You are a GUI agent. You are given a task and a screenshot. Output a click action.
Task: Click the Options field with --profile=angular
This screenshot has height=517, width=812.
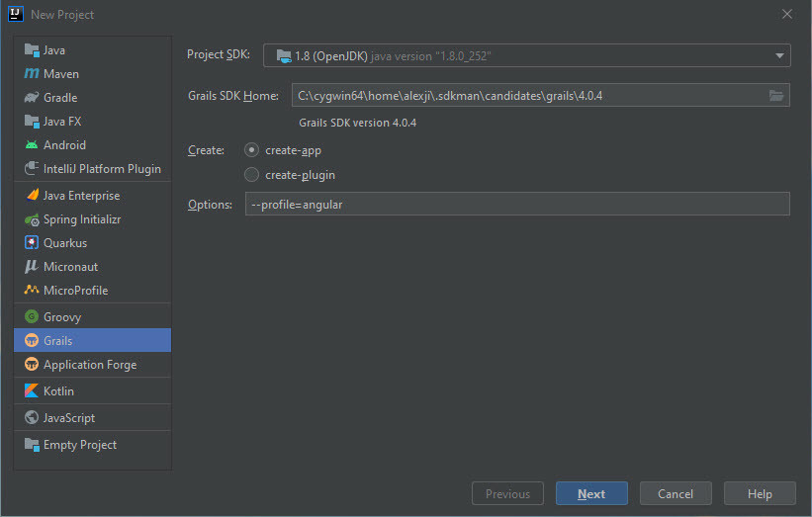click(517, 204)
